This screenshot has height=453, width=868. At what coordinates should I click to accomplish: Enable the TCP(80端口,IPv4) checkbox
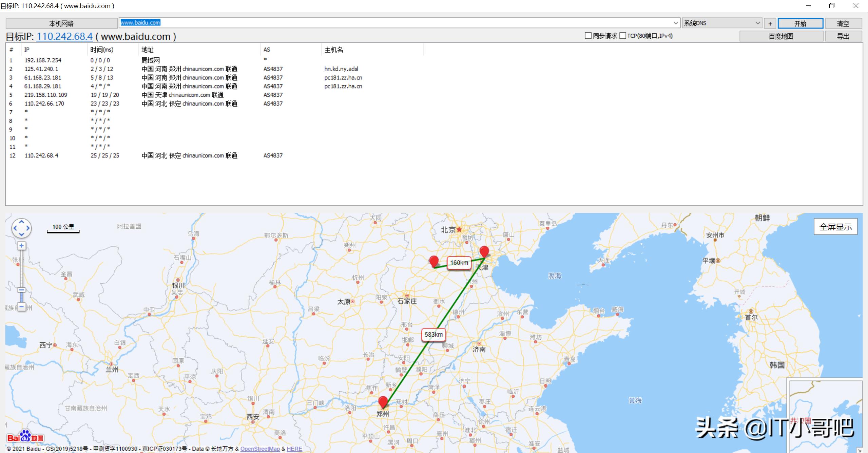coord(623,35)
